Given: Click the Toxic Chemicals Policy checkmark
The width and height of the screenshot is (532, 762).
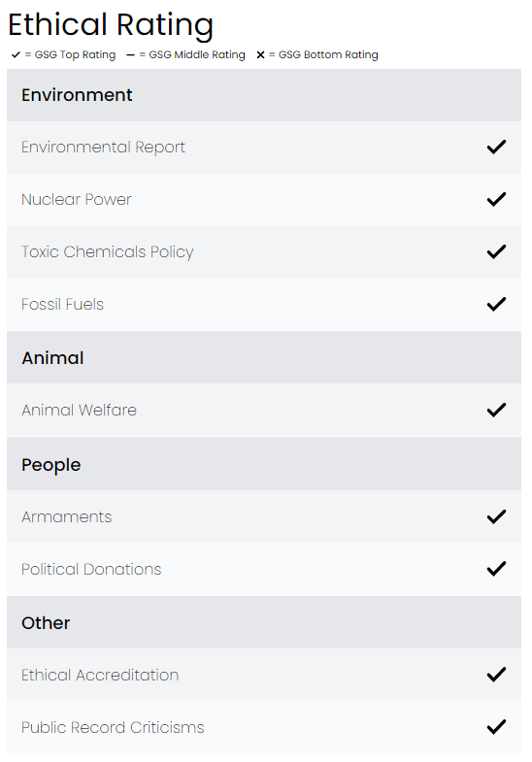Looking at the screenshot, I should 496,251.
